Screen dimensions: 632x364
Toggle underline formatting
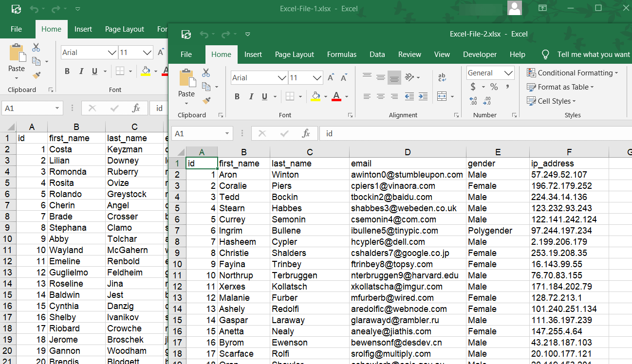point(263,96)
